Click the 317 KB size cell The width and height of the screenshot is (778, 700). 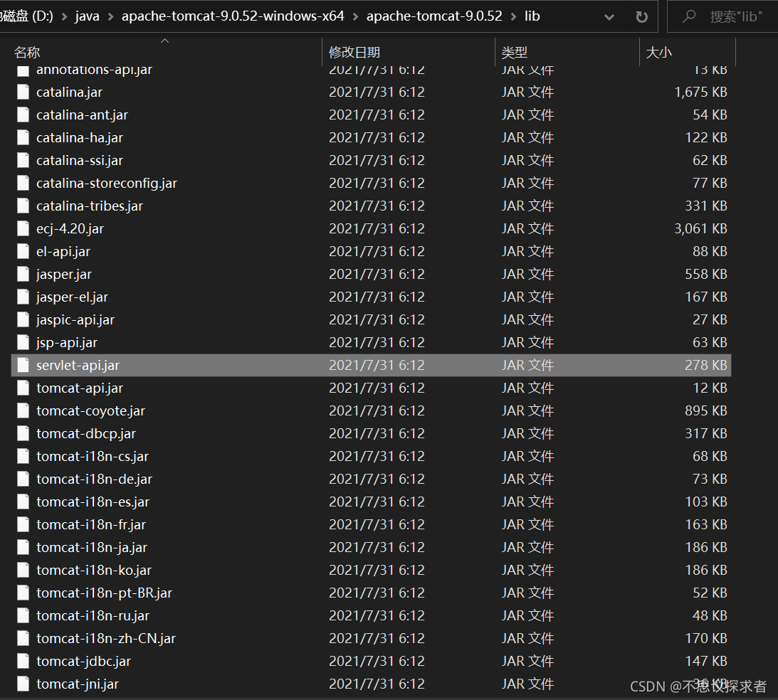click(706, 434)
